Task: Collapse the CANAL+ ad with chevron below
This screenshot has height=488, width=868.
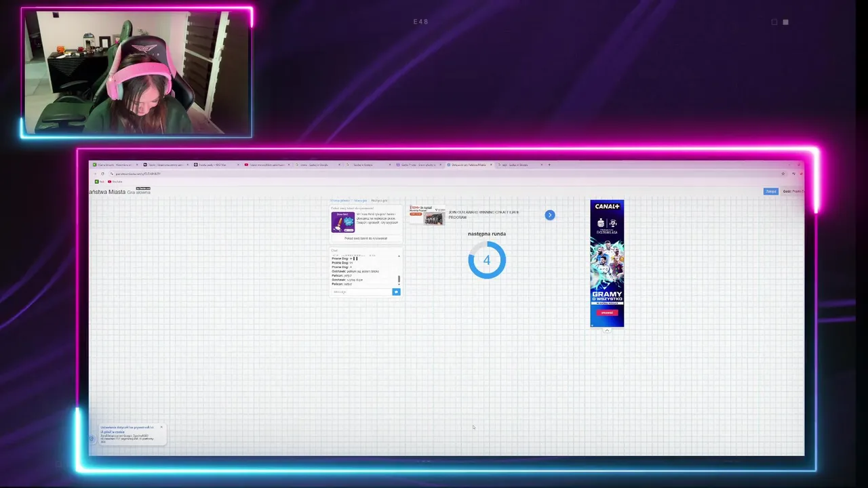Action: 607,331
